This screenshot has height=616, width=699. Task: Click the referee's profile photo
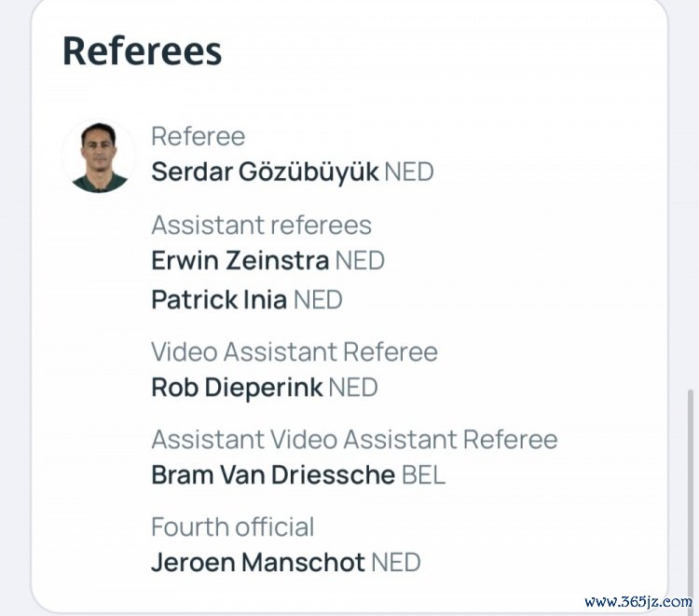pos(99,157)
